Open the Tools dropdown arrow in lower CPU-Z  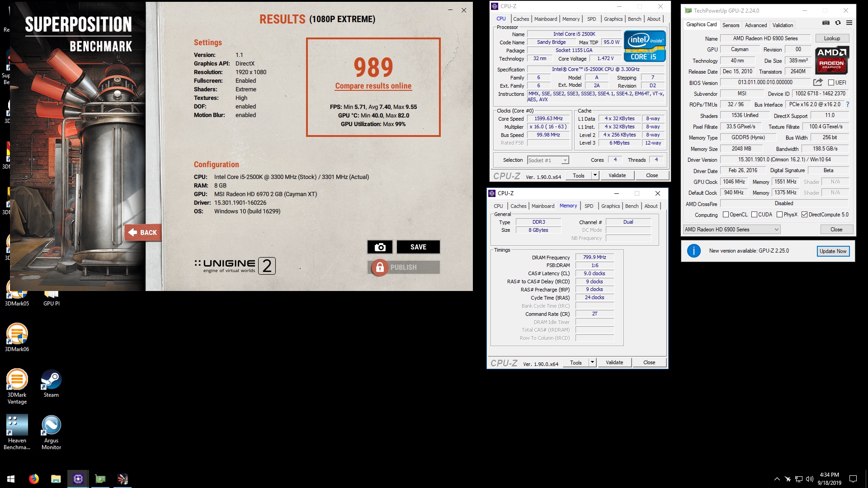[592, 362]
